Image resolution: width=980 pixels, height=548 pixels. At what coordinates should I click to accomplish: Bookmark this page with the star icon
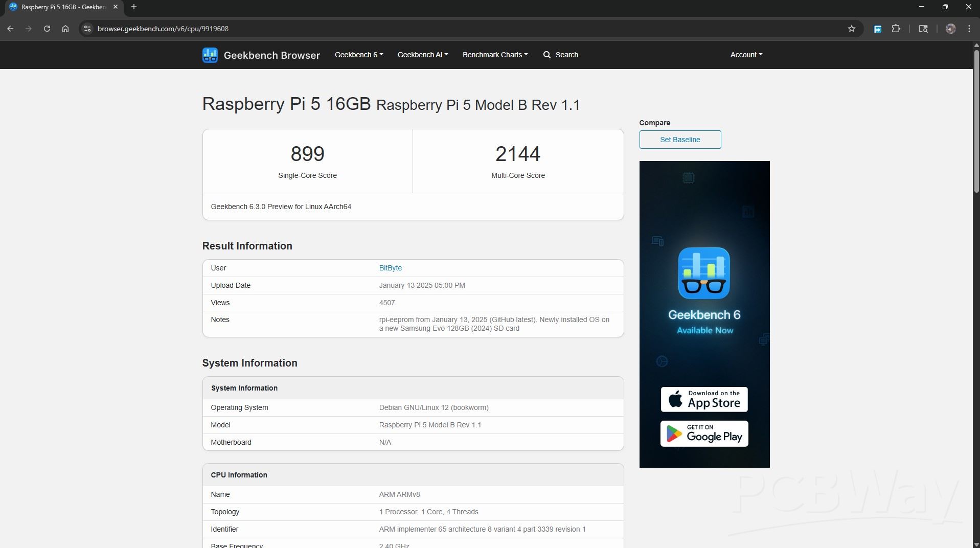tap(851, 29)
